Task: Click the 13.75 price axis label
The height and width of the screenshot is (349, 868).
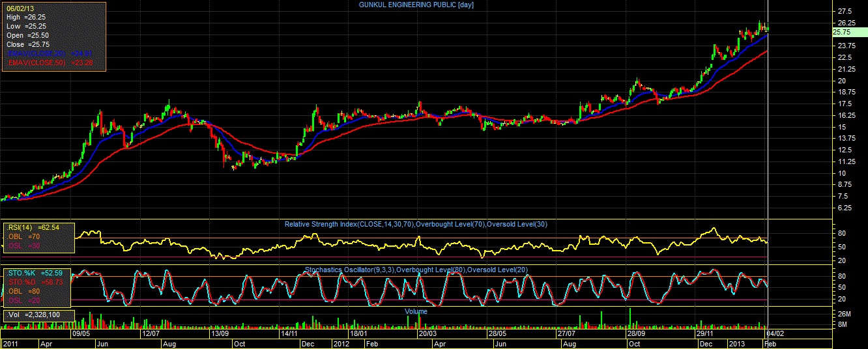Action: (x=847, y=139)
